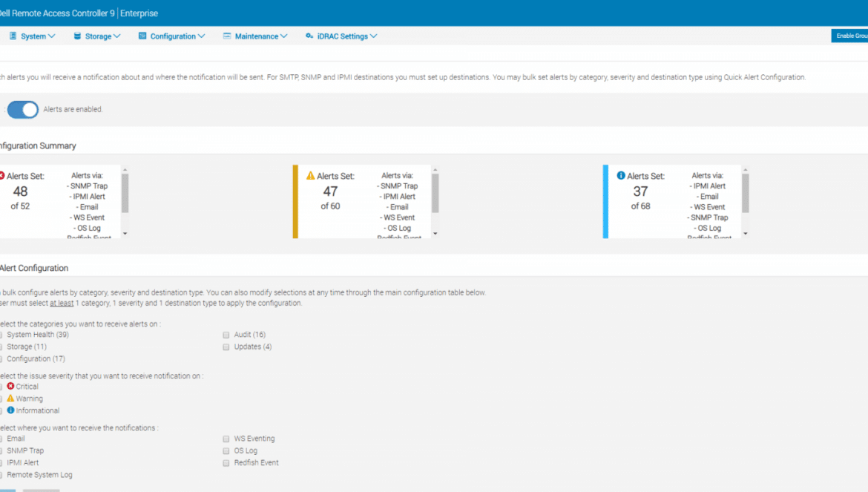Click the Configuration (17) category label
Image resolution: width=868 pixels, height=492 pixels.
coord(36,359)
